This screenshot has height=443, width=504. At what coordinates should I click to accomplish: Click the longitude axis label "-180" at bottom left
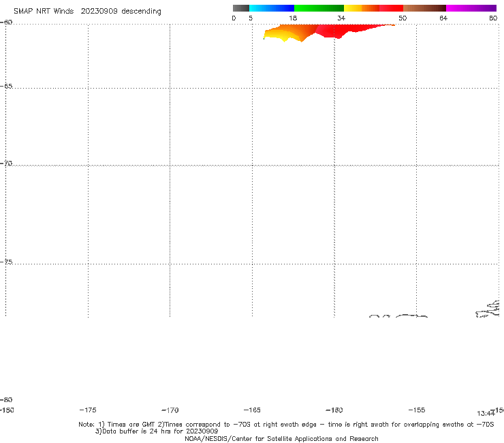[x=7, y=410]
